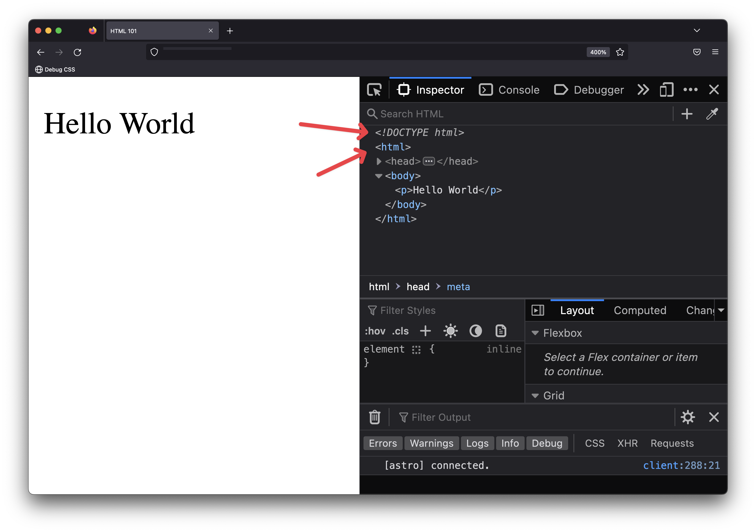
Task: Select meta in the breadcrumb bar
Action: tap(458, 286)
